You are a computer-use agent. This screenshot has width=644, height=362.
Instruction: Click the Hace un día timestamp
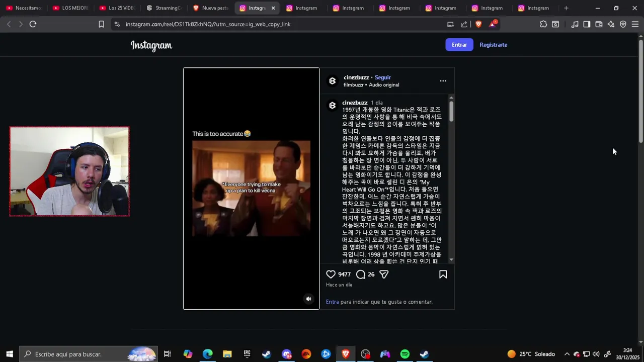click(x=339, y=285)
